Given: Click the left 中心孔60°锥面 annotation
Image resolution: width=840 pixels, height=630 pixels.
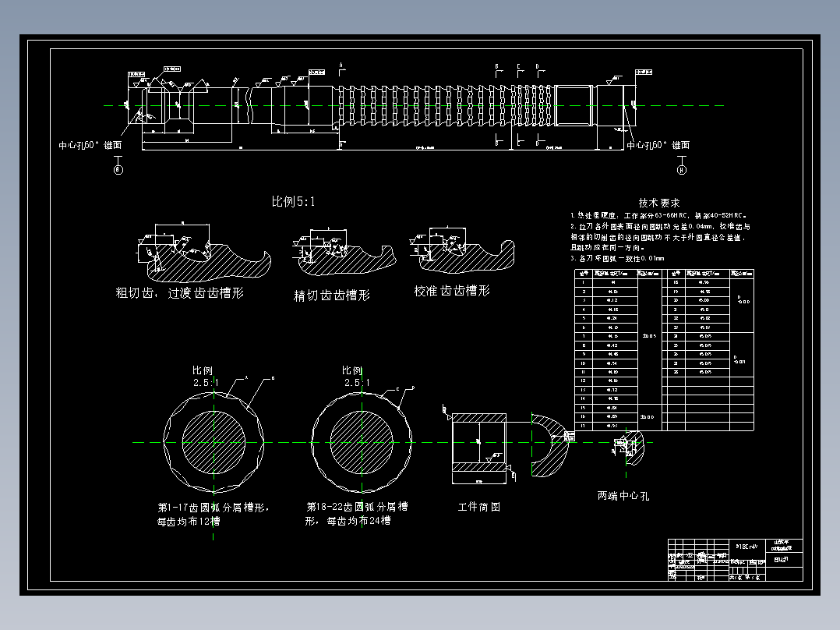Looking at the screenshot, I should point(91,145).
